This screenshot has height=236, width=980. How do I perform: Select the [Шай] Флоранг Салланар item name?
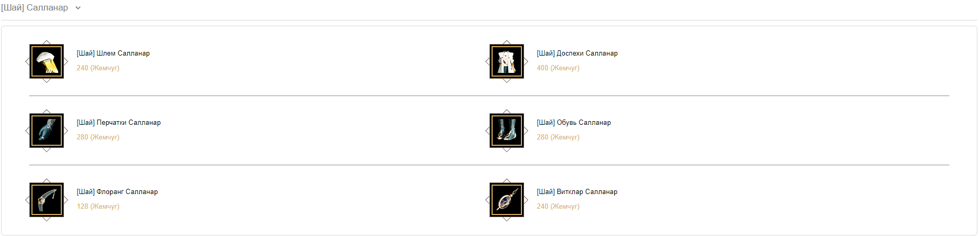[117, 192]
